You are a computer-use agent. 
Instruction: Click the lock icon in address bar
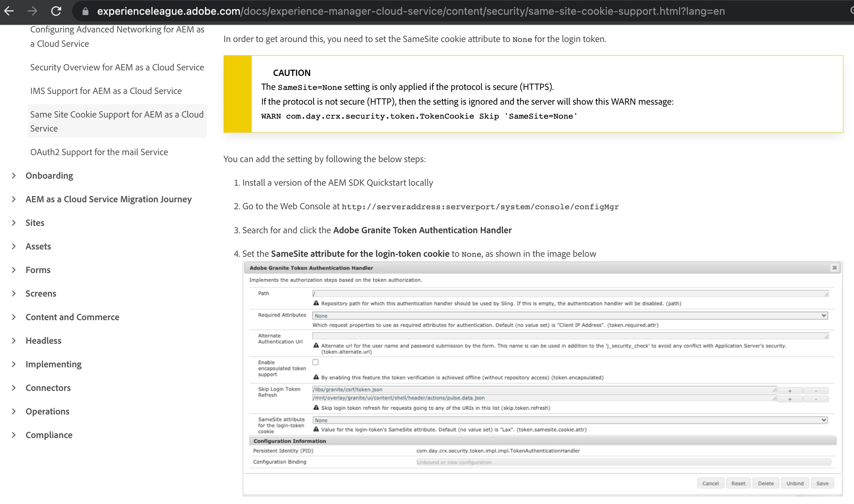click(x=85, y=11)
